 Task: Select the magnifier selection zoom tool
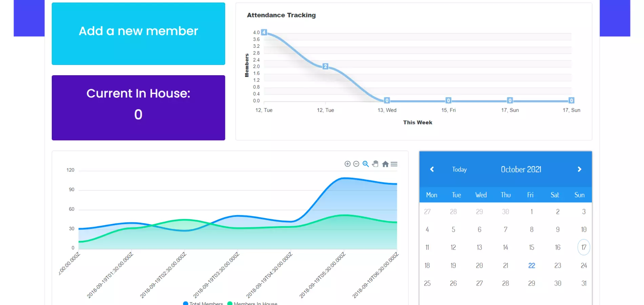[x=365, y=164]
